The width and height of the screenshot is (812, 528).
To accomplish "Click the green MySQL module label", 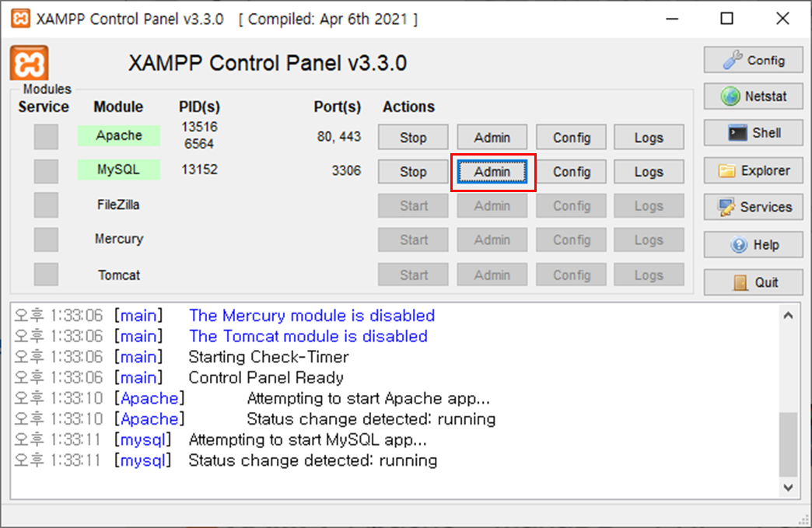I will point(119,170).
